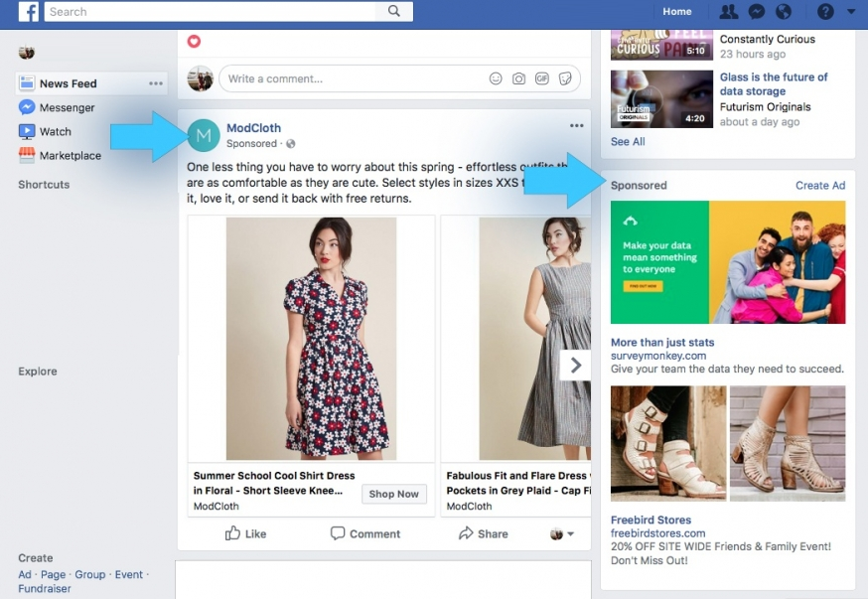Open your profile picture in left sidebar
This screenshot has width=868, height=599.
tap(27, 53)
